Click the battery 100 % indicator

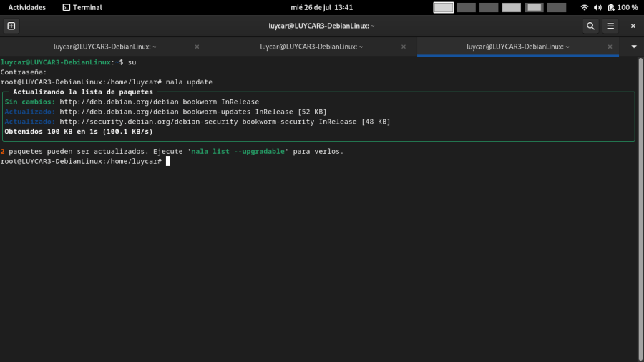tap(623, 7)
